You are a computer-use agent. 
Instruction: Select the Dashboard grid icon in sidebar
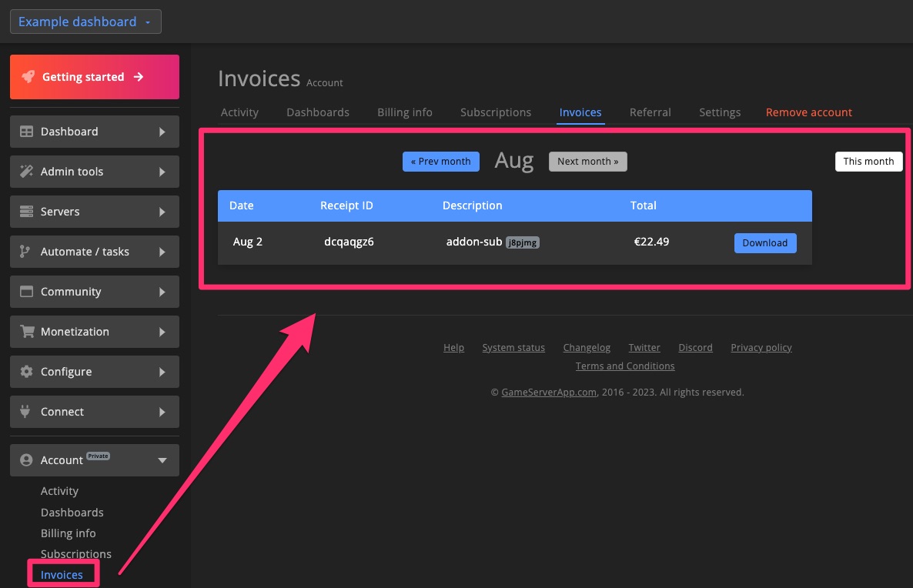point(25,132)
